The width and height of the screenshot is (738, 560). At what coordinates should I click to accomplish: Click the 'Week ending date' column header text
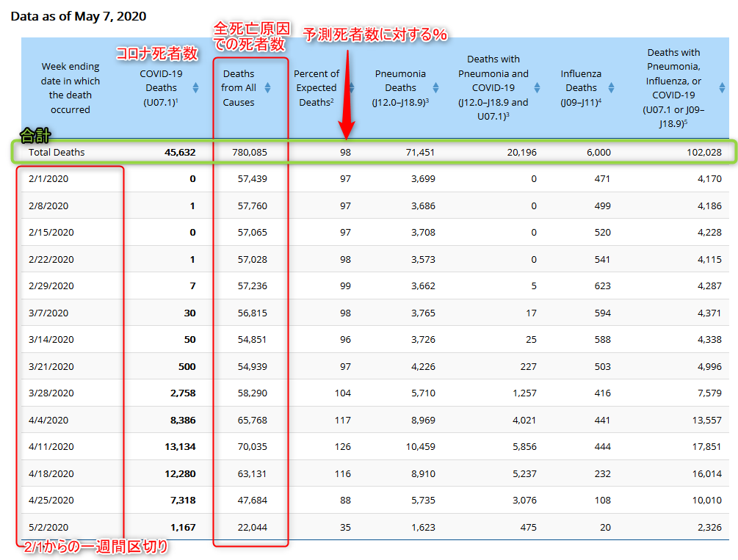point(70,88)
